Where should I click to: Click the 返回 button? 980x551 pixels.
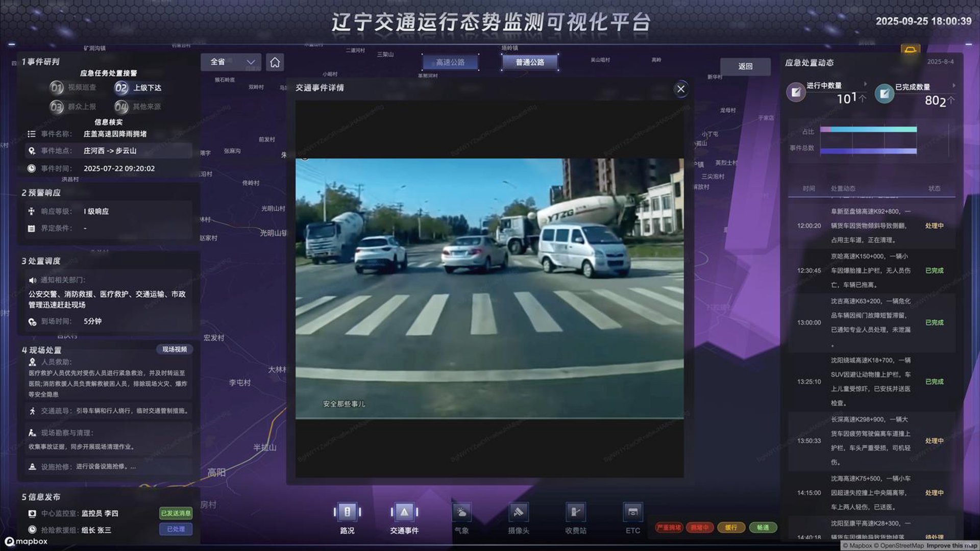[745, 66]
